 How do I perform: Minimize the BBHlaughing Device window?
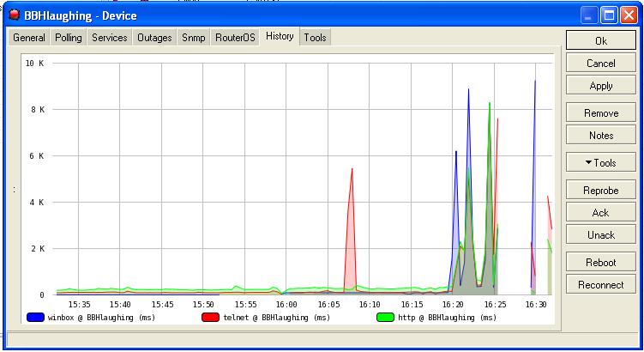(x=588, y=15)
